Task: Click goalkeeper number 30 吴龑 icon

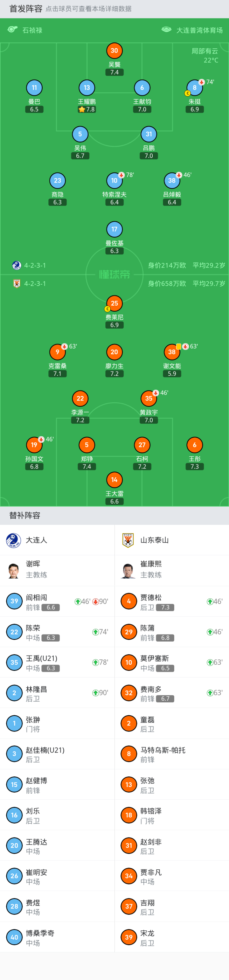Action: point(114,51)
